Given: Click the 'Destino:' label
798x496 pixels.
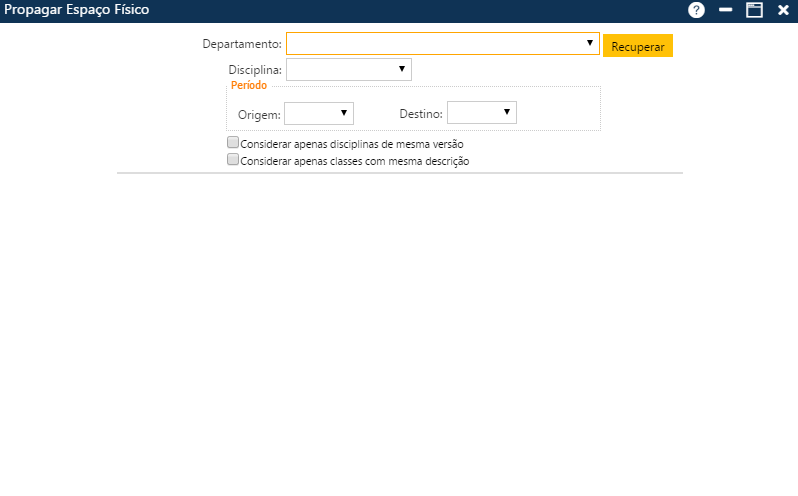Looking at the screenshot, I should [420, 114].
